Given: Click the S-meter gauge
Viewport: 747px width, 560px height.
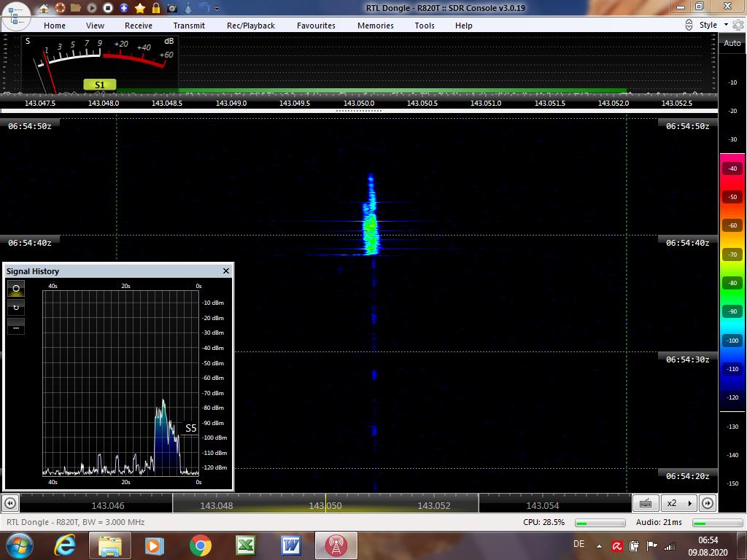Looking at the screenshot, I should (x=101, y=64).
